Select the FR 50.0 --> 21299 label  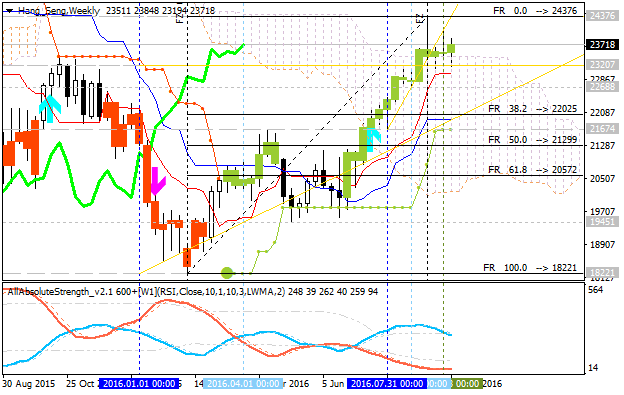[532, 140]
